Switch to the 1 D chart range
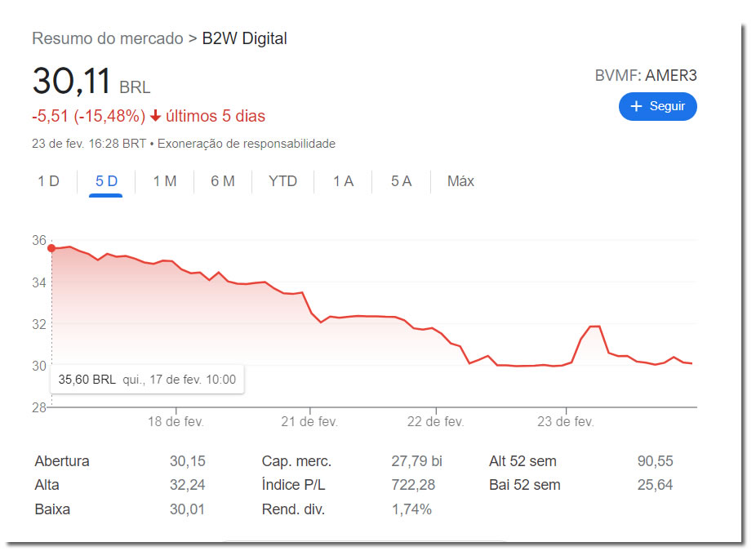This screenshot has width=756, height=560. click(48, 181)
